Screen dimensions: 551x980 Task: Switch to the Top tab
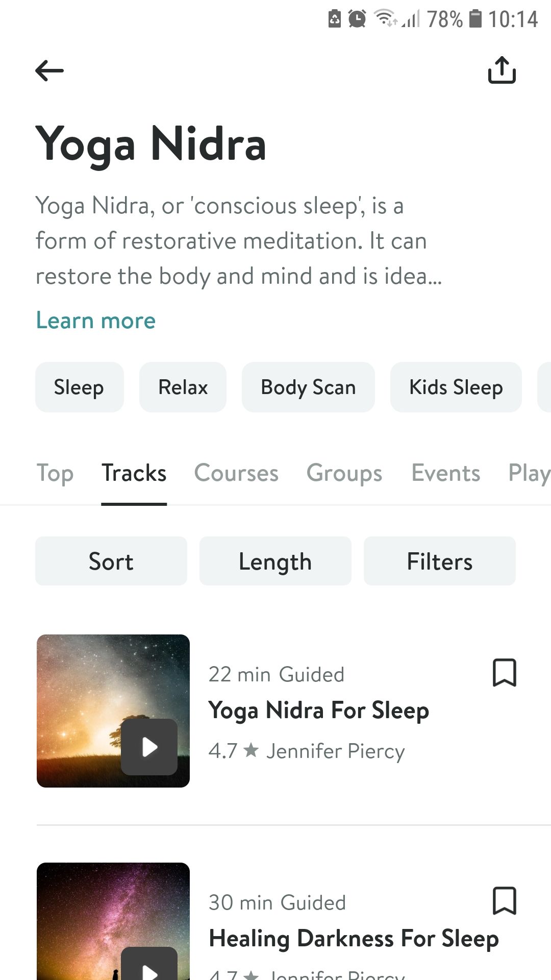pyautogui.click(x=55, y=473)
